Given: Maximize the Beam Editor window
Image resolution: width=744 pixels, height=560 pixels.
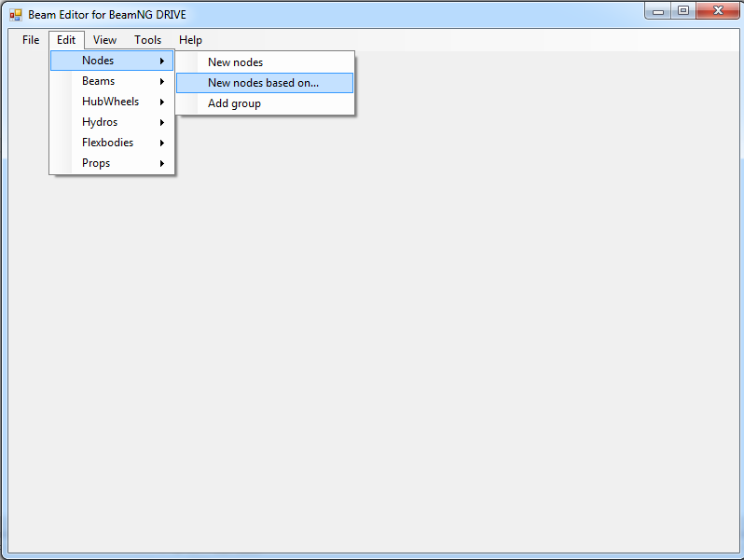Looking at the screenshot, I should point(683,11).
